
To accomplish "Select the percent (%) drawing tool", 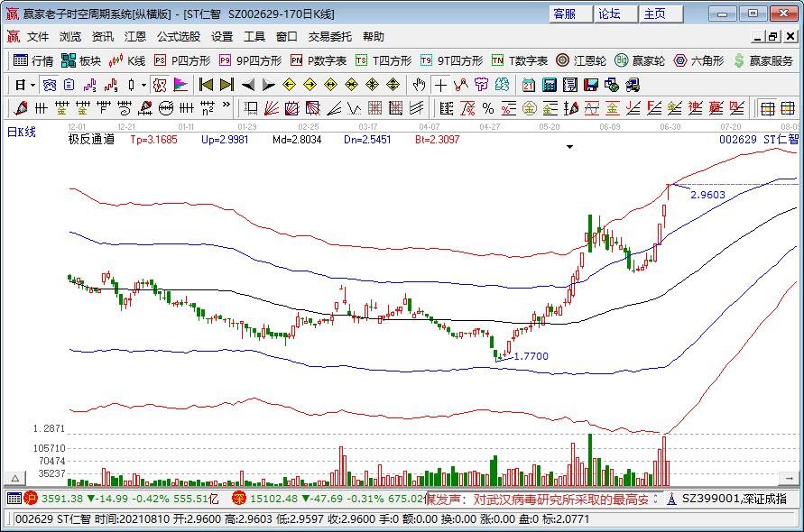I will 487,108.
